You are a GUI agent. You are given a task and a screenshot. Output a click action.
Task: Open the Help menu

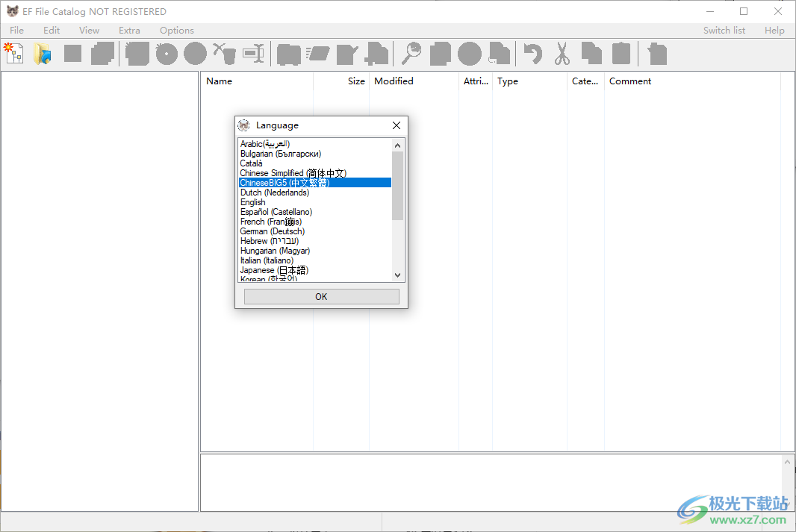(774, 31)
